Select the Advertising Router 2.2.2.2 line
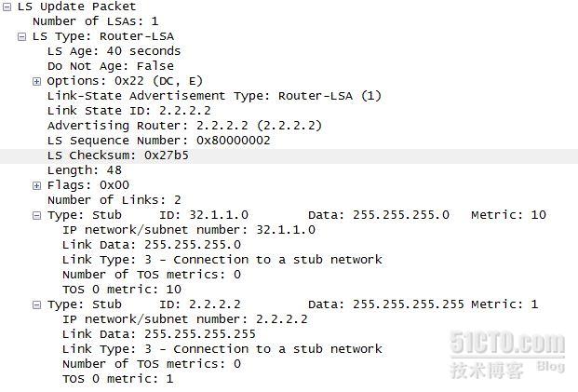Viewport: 578px width, 392px height. [184, 126]
